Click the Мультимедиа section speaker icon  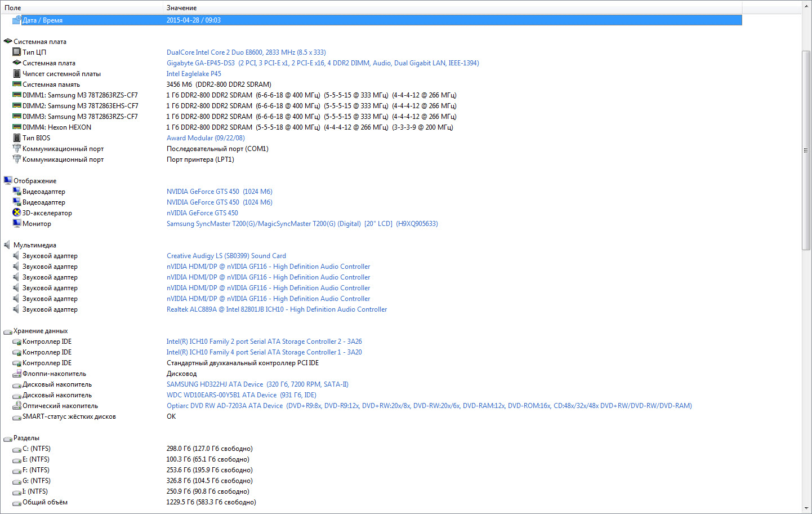[8, 245]
